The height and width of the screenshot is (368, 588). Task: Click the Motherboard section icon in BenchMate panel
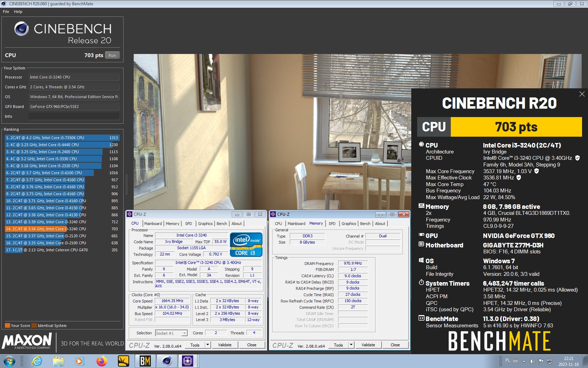pos(421,244)
